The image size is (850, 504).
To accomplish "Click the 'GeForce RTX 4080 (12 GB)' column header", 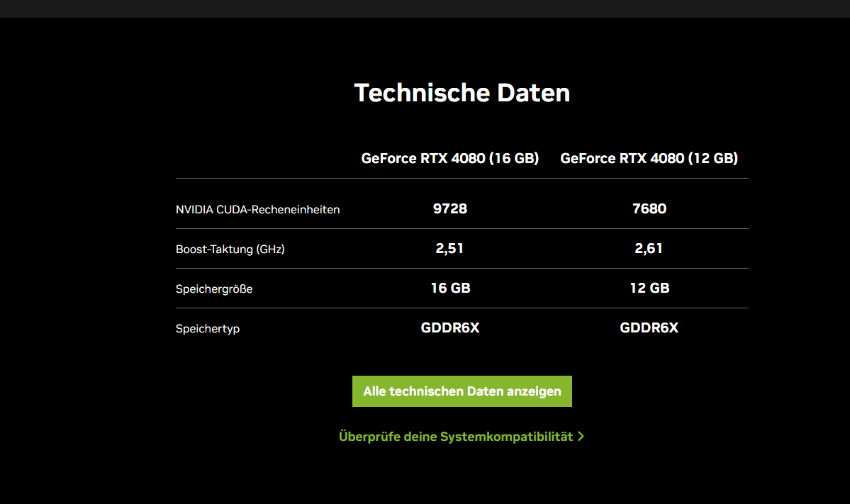I will (x=649, y=158).
